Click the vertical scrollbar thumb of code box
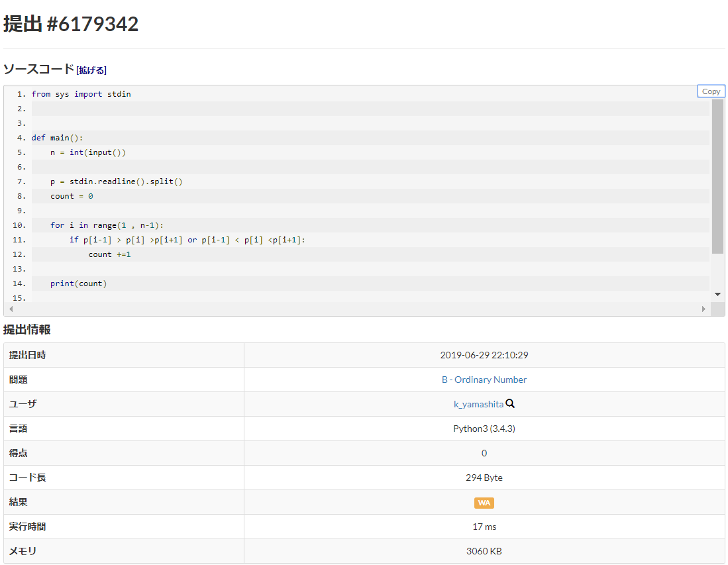The width and height of the screenshot is (728, 565). pos(717,176)
